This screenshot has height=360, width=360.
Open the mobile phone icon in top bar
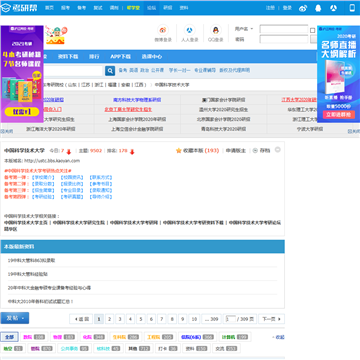(352, 8)
